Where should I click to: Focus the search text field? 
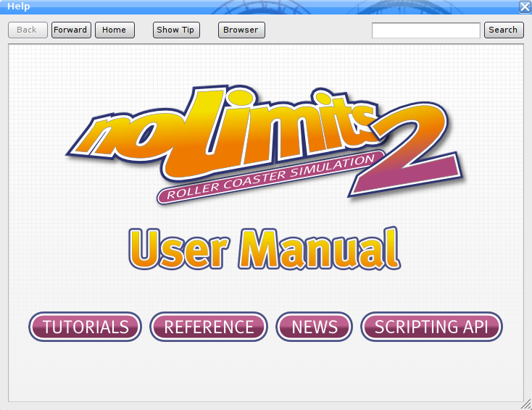425,30
